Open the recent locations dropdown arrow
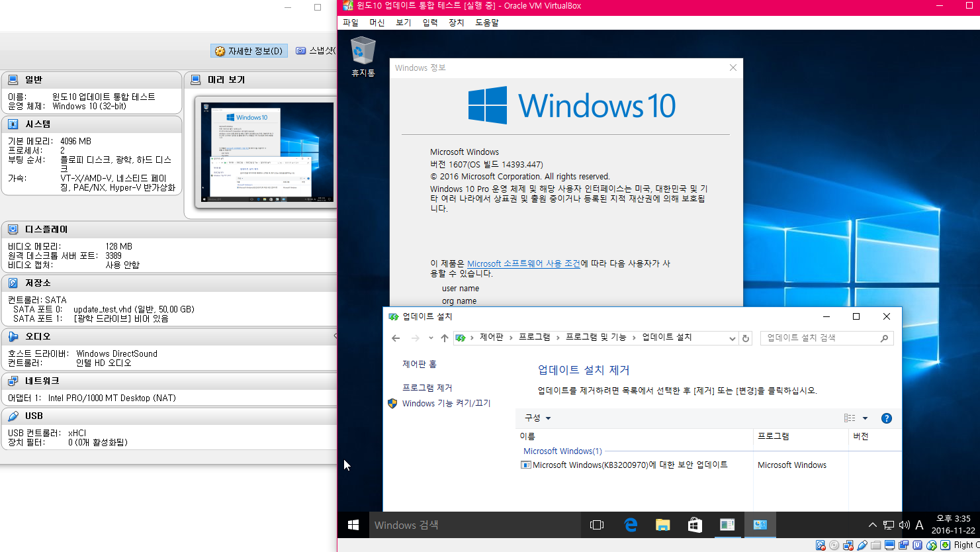This screenshot has width=980, height=552. tap(431, 338)
